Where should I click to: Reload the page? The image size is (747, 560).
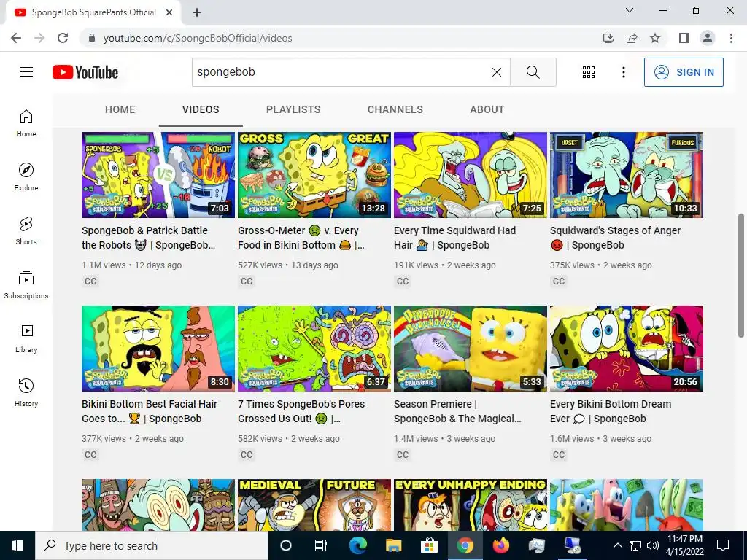coord(63,38)
